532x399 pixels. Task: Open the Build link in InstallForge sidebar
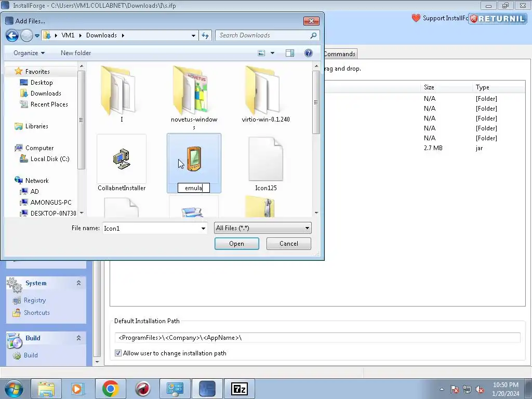pyautogui.click(x=31, y=355)
